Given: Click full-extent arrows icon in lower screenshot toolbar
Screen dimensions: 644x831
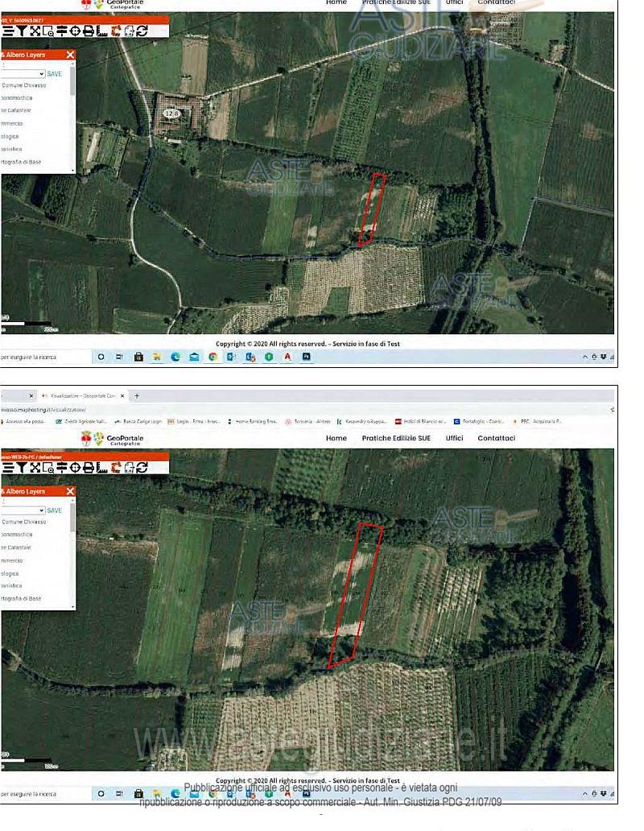Looking at the screenshot, I should click(35, 467).
